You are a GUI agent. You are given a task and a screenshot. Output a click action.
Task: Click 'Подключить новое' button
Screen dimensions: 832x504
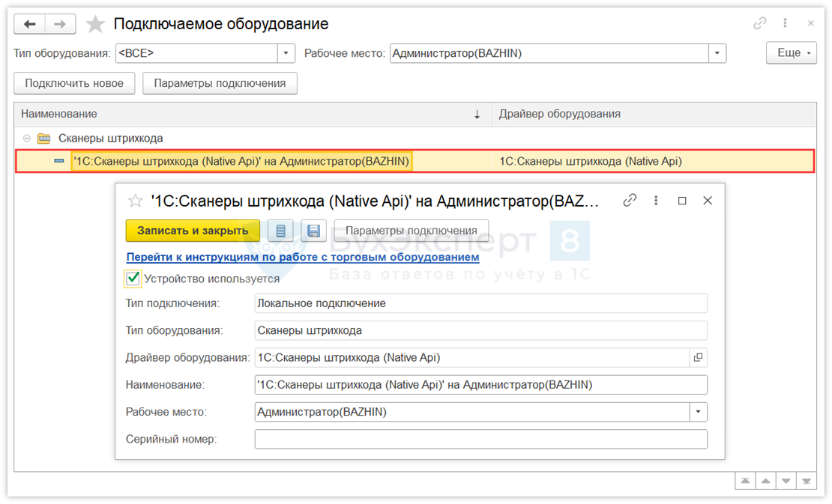(74, 83)
